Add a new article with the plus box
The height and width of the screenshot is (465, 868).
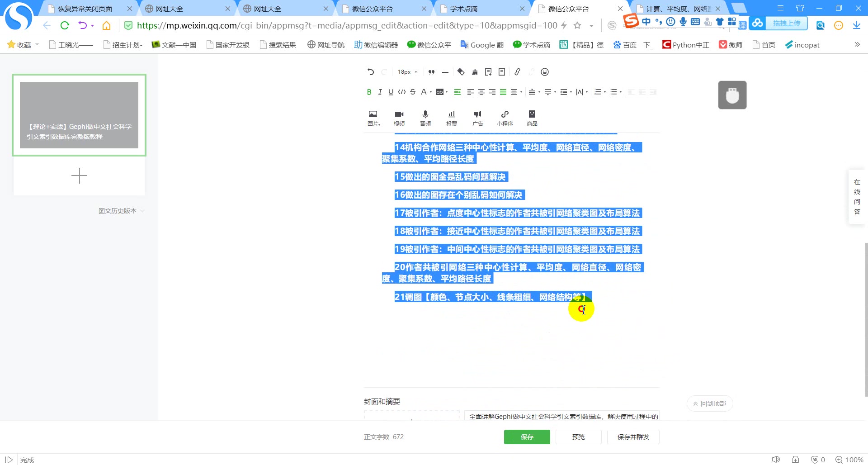(x=79, y=176)
